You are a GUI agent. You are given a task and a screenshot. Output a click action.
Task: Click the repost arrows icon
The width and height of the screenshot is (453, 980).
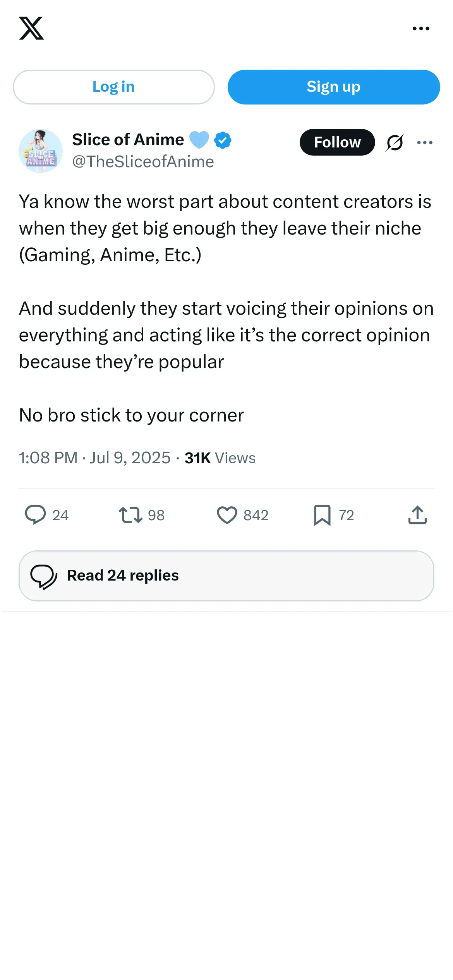[x=130, y=515]
